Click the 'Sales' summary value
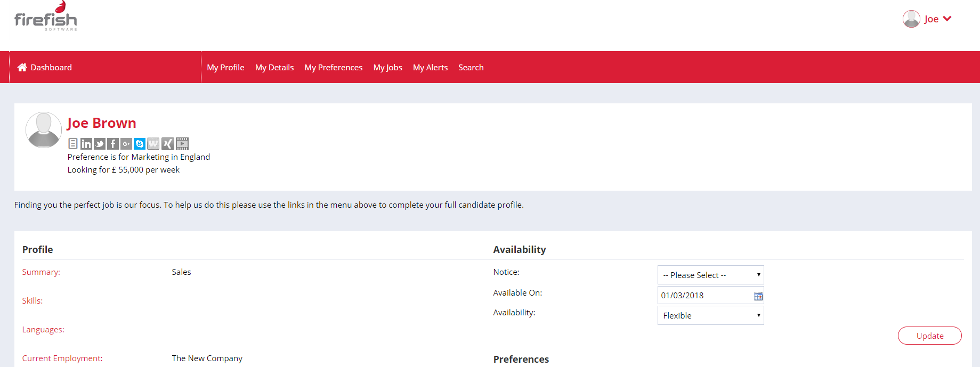This screenshot has height=367, width=980. tap(181, 272)
